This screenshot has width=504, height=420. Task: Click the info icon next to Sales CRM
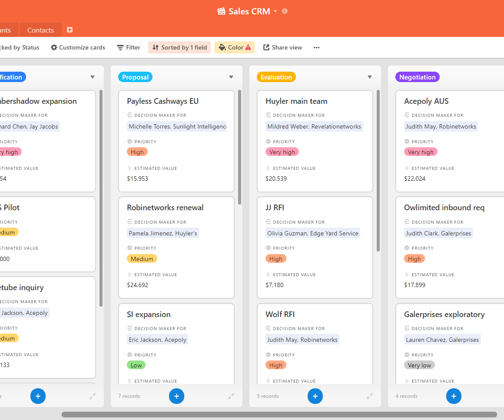click(x=285, y=11)
